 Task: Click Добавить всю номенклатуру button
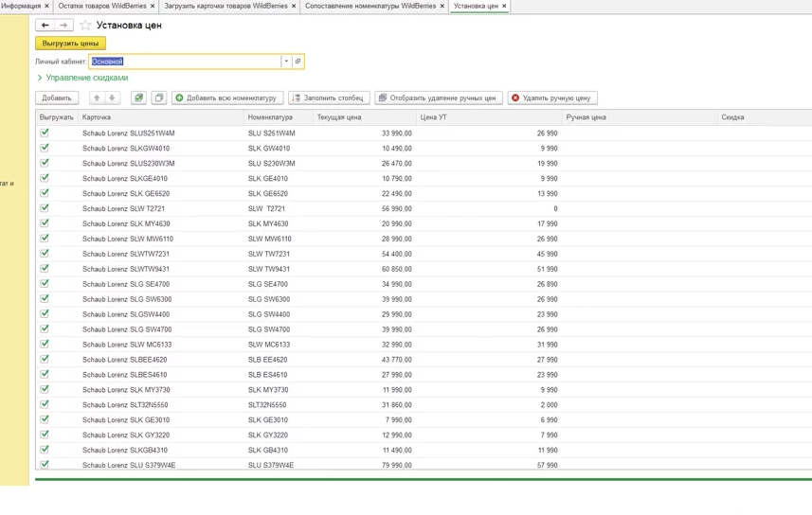point(227,98)
